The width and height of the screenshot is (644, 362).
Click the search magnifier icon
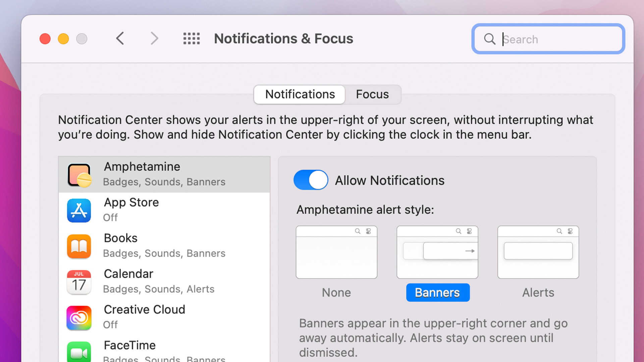[x=489, y=39]
